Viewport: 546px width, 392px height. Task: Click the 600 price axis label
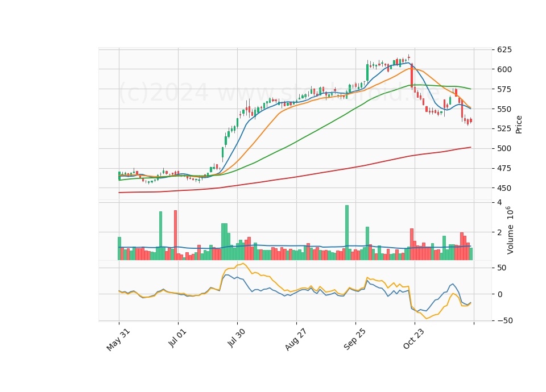504,69
